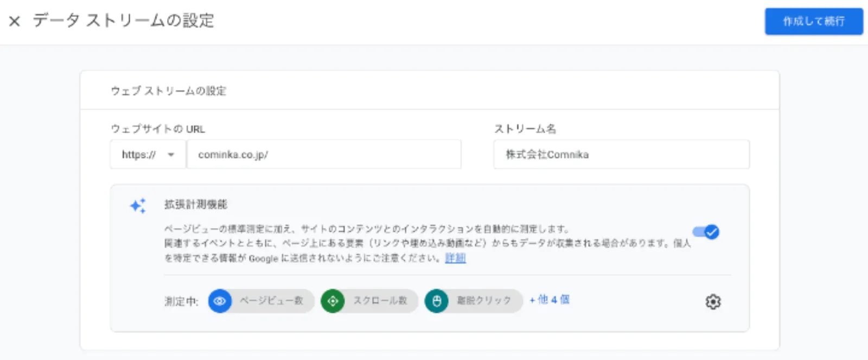Click the scroll tracking green icon

coord(333,301)
